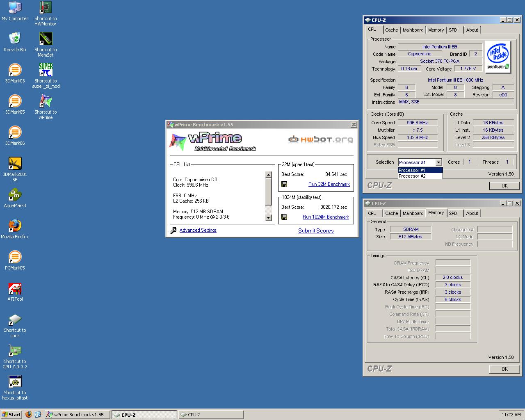Click the 1024M best score 3020.172 sec
This screenshot has height=420, width=525.
point(333,207)
